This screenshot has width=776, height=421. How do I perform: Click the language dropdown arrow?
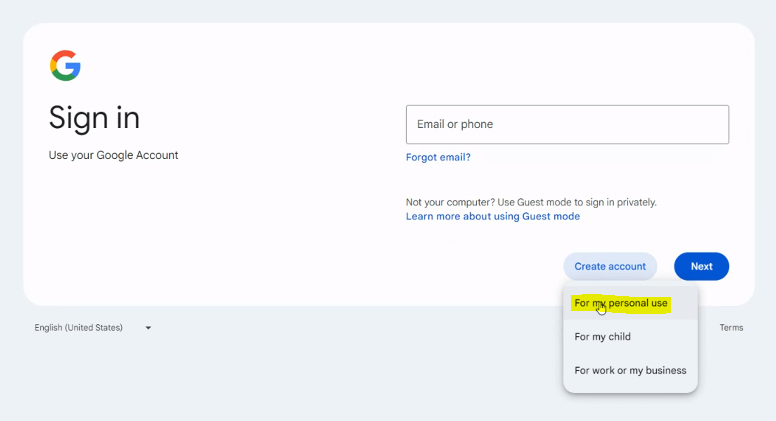pyautogui.click(x=148, y=328)
